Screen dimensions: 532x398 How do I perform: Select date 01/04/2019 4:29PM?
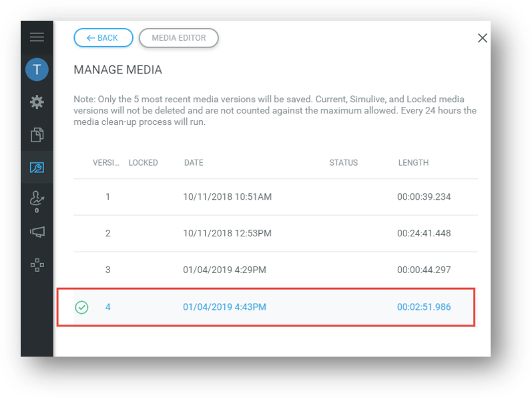[224, 270]
